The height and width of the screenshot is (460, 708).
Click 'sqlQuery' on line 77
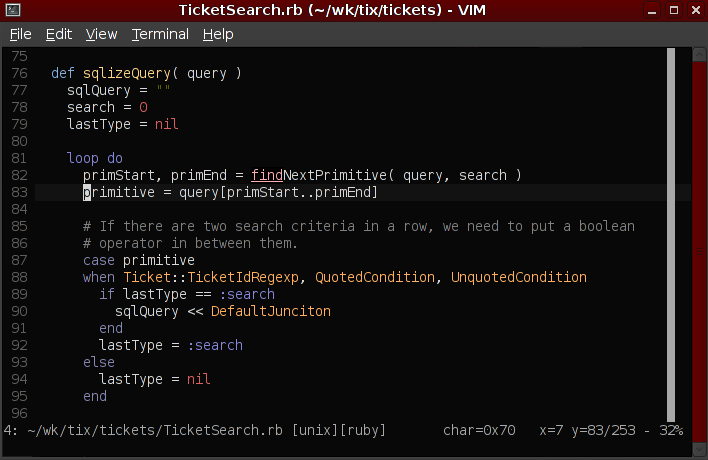pos(98,90)
